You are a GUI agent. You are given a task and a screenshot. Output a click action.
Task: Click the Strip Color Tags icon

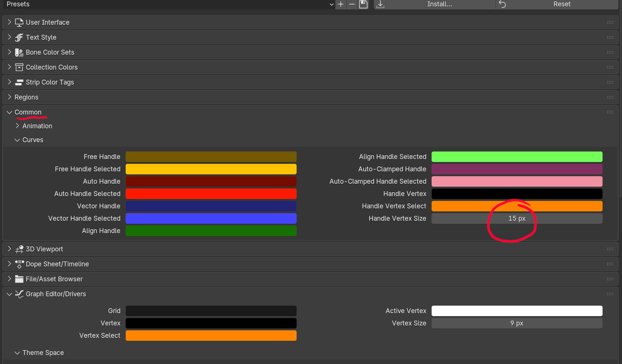[19, 82]
